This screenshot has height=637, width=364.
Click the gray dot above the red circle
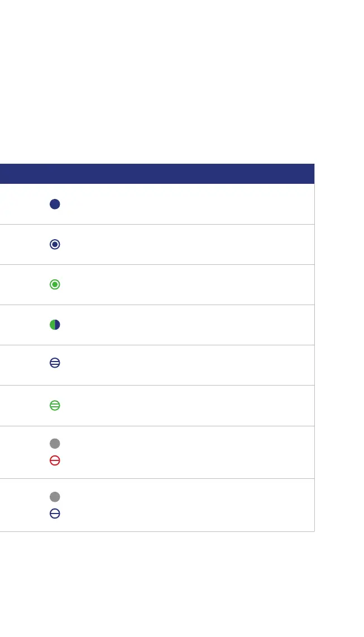click(55, 443)
